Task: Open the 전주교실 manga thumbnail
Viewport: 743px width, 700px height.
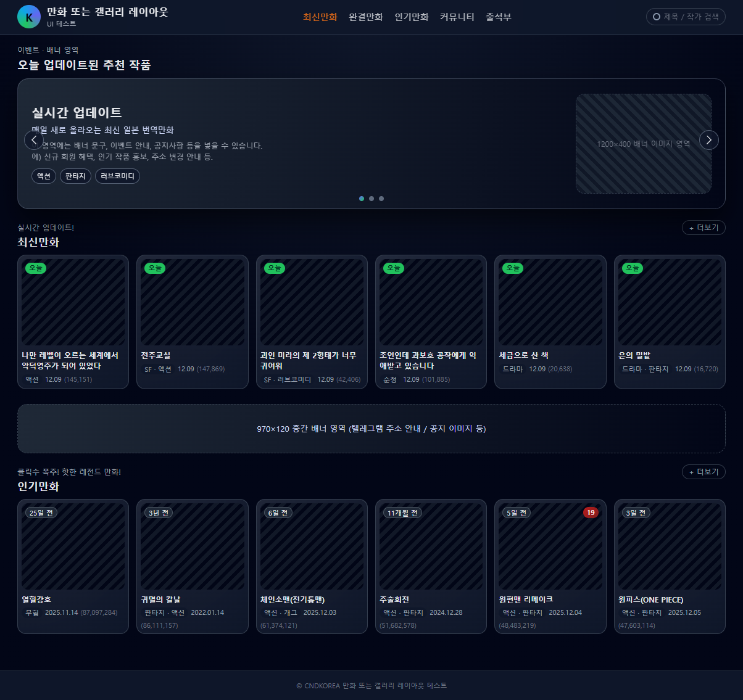Action: 193,302
